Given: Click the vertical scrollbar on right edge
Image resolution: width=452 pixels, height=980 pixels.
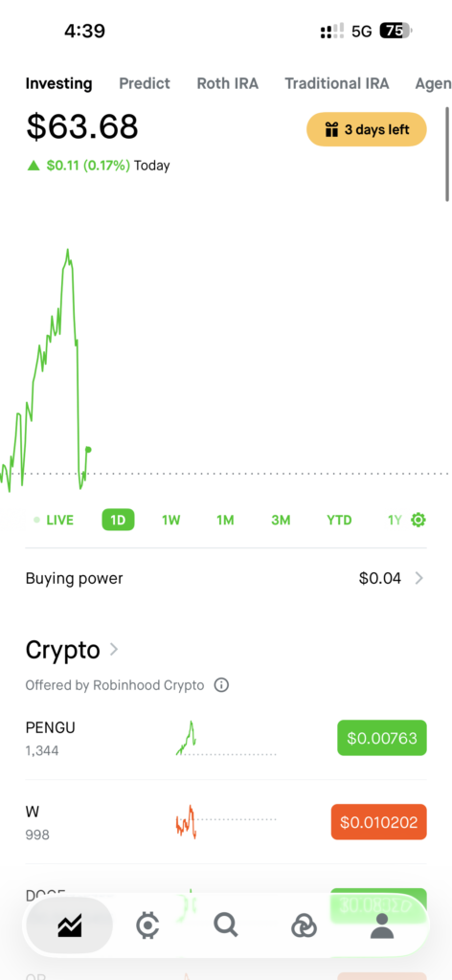Looking at the screenshot, I should point(447,154).
